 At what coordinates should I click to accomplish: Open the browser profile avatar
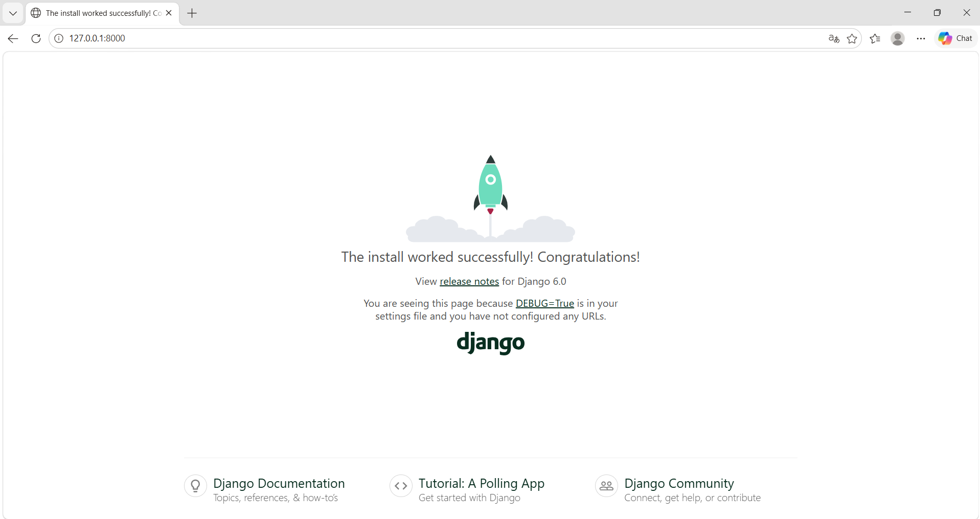point(898,38)
